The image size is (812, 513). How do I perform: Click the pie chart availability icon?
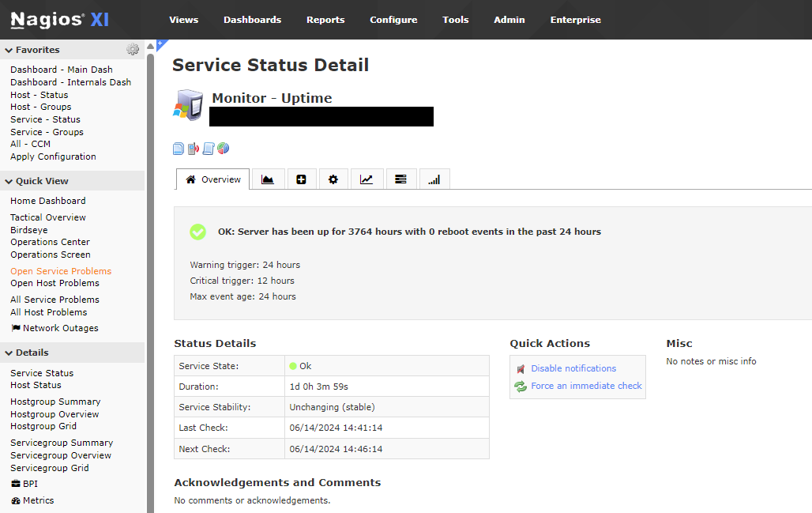point(224,149)
